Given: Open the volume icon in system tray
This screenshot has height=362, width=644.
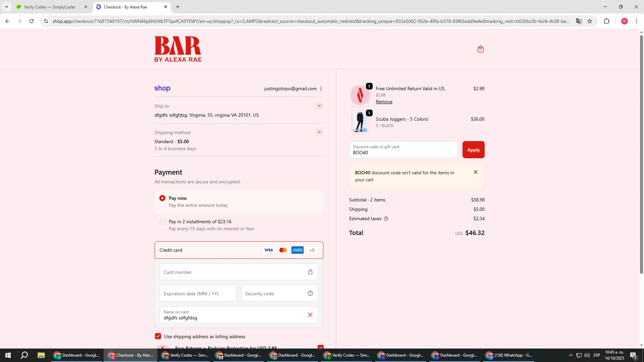Looking at the screenshot, I should [587, 355].
